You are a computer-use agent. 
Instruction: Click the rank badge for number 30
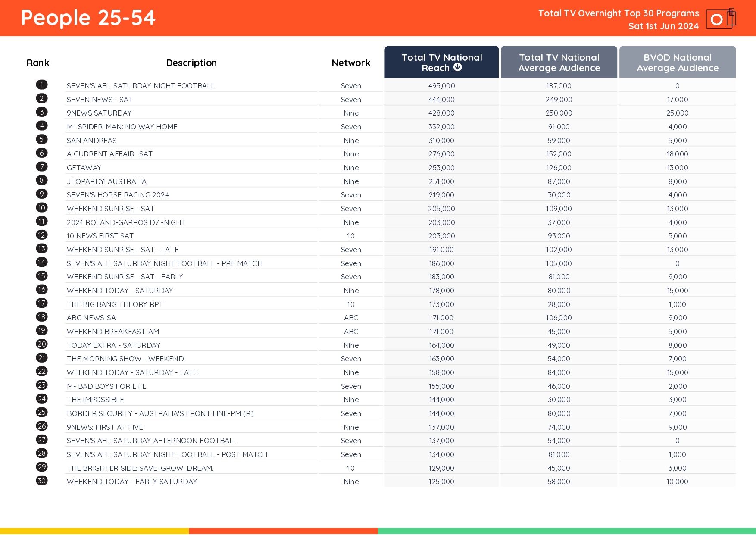tap(41, 481)
